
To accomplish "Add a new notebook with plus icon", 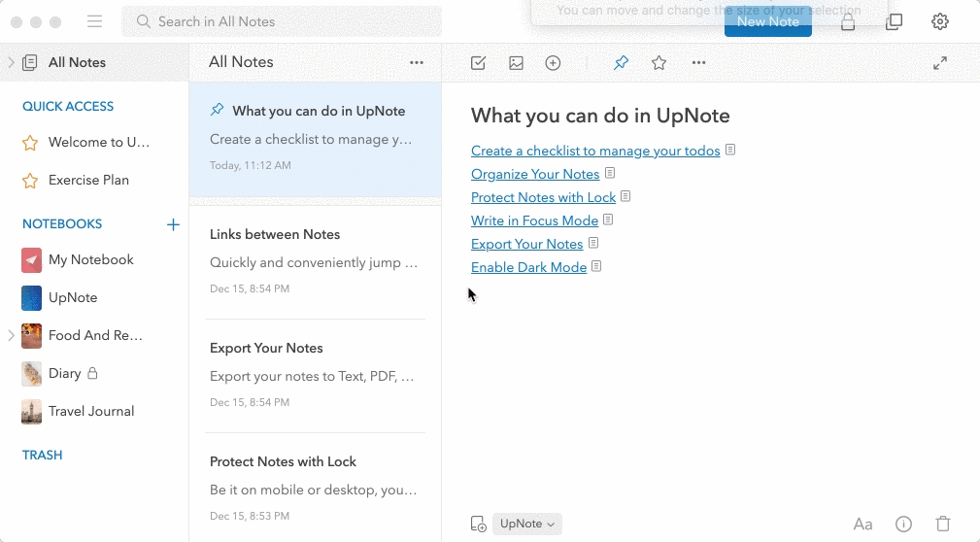I will coord(173,224).
